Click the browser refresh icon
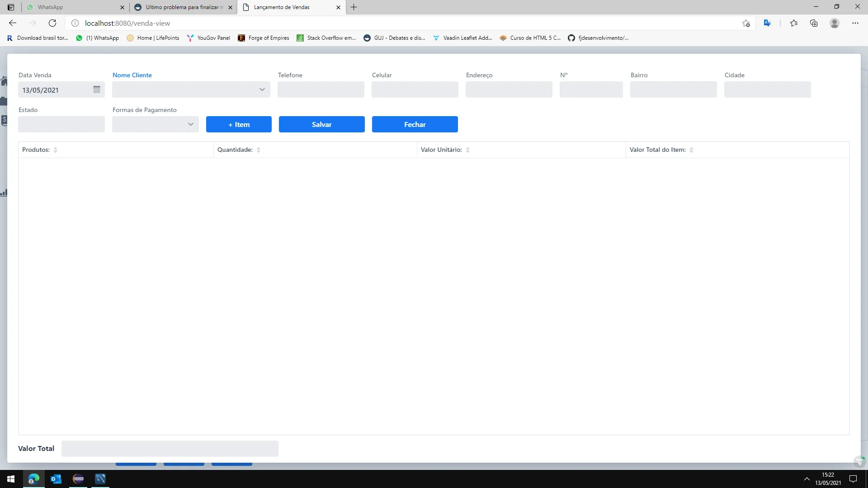 (52, 23)
